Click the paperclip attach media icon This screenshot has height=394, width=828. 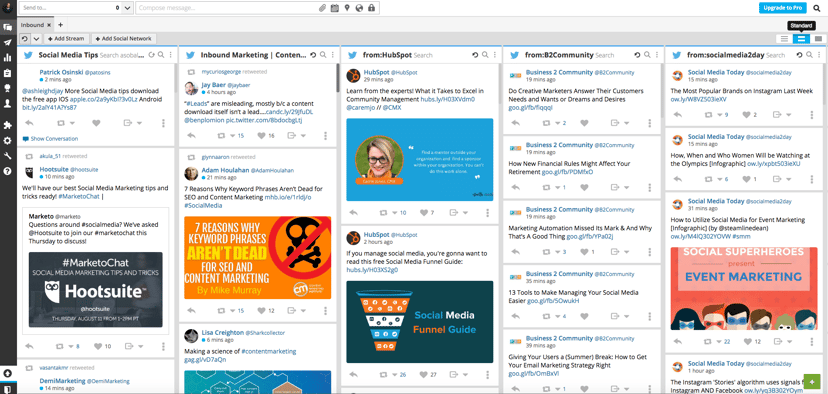(x=323, y=8)
